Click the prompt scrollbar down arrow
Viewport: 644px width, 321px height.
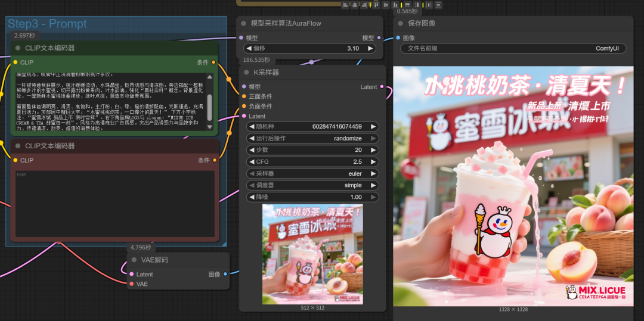tap(210, 127)
